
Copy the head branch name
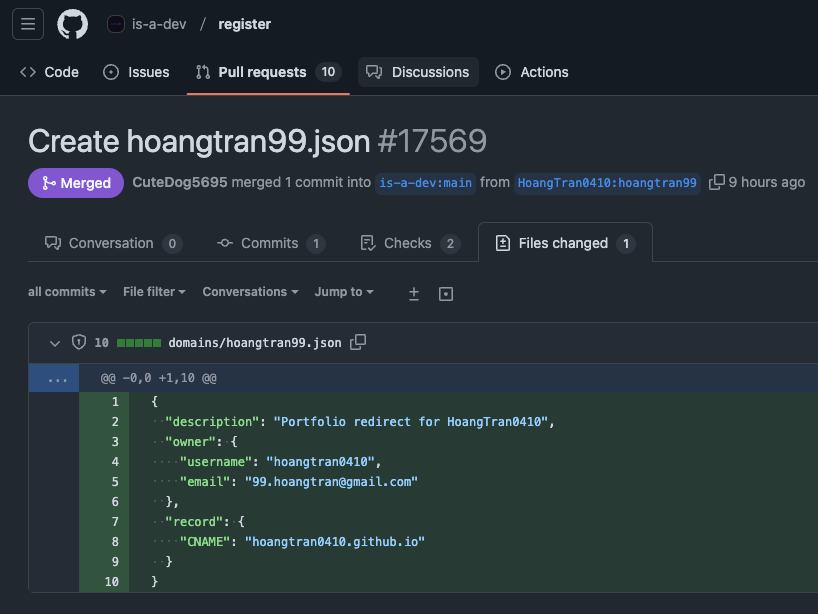tap(716, 182)
